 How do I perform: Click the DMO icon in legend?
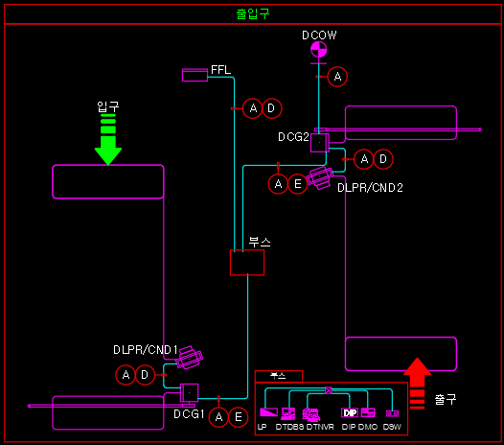point(368,412)
